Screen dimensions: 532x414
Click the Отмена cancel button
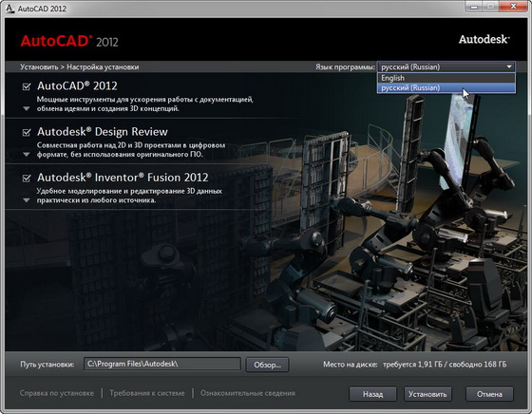(489, 394)
